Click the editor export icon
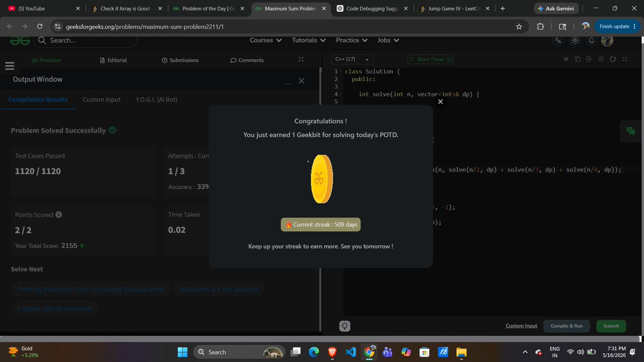 click(589, 59)
